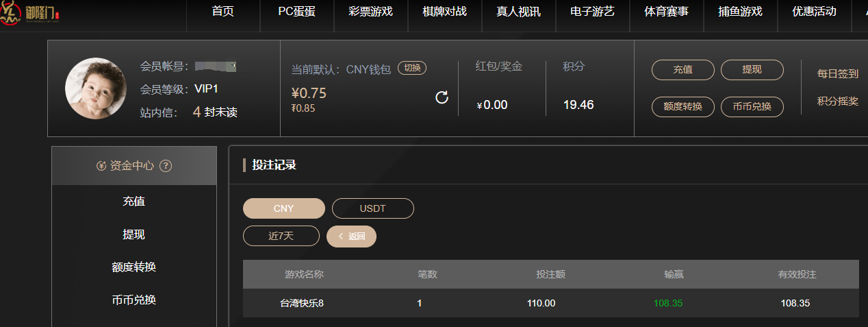Open the 4 封未读 messages link
The image size is (868, 327).
click(x=215, y=112)
